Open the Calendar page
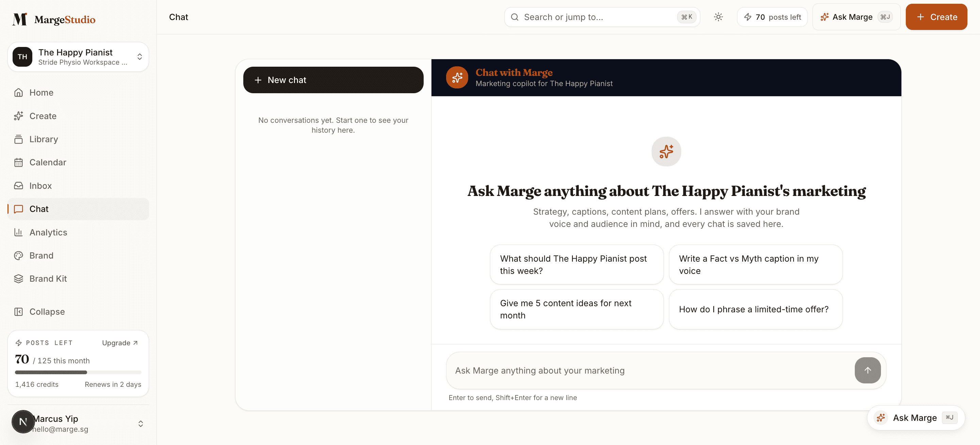This screenshot has width=980, height=445. pyautogui.click(x=78, y=162)
